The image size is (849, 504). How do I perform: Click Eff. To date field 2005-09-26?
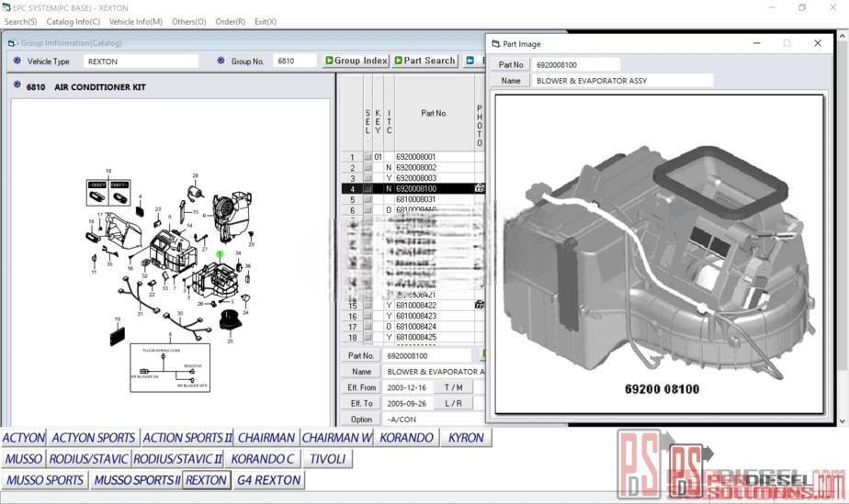(x=407, y=403)
